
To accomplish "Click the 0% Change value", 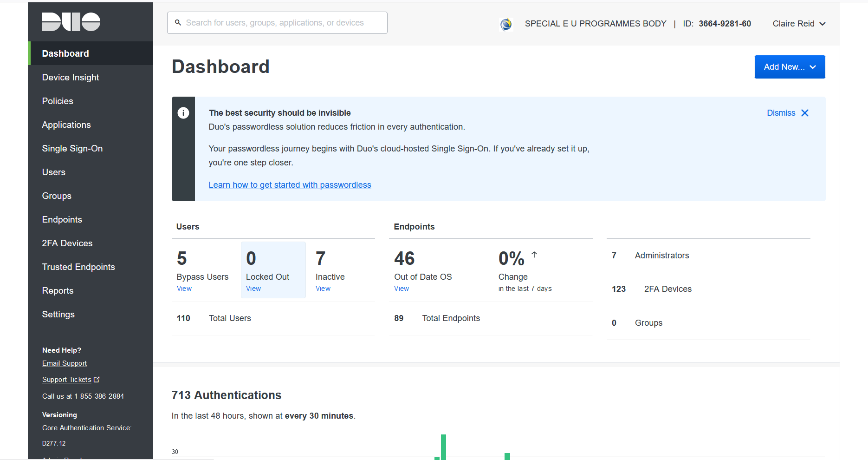I will [512, 258].
